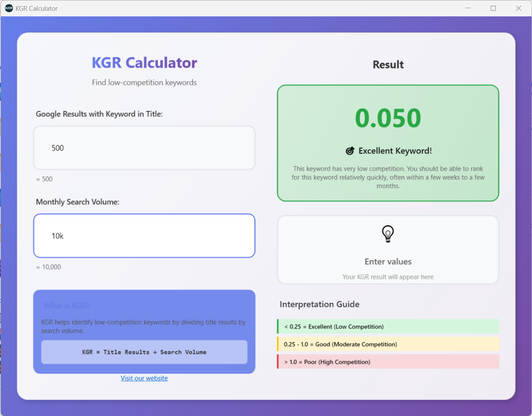
Task: Click the Good (Moderate Competition) guide row
Action: (388, 344)
